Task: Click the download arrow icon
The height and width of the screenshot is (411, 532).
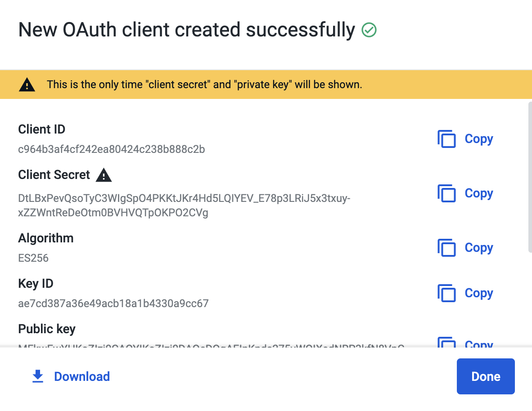Action: pyautogui.click(x=38, y=376)
